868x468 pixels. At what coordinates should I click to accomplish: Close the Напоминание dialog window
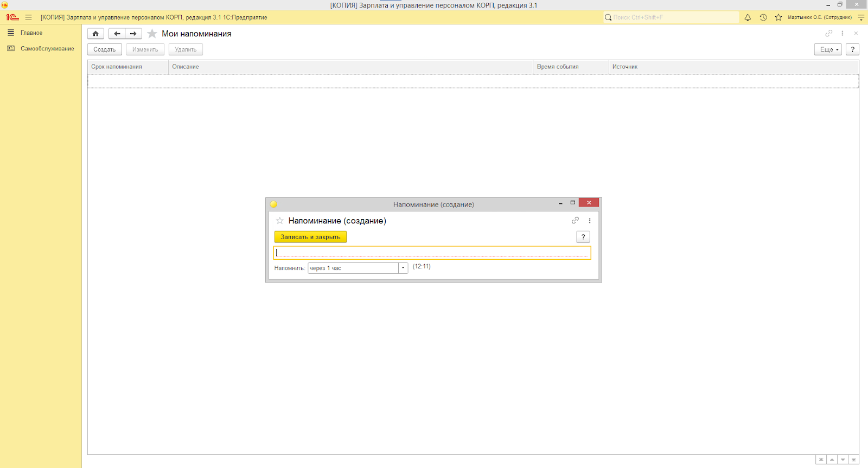pyautogui.click(x=589, y=203)
